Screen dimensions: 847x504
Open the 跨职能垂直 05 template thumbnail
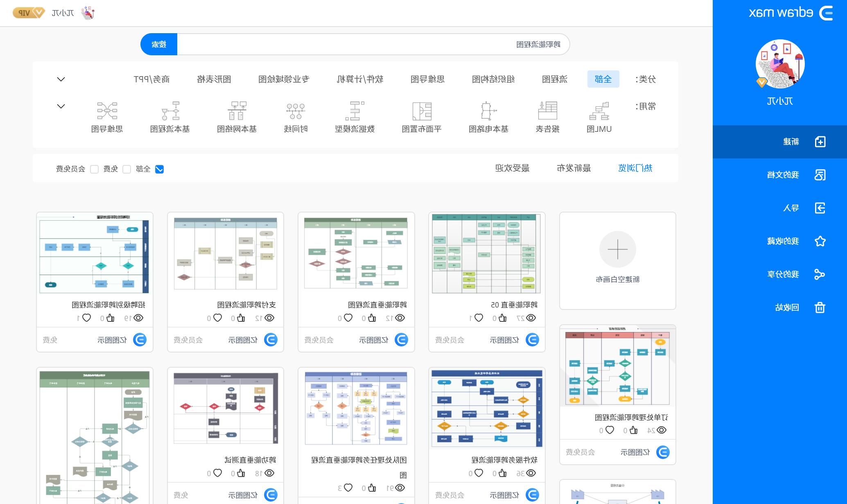click(x=487, y=254)
